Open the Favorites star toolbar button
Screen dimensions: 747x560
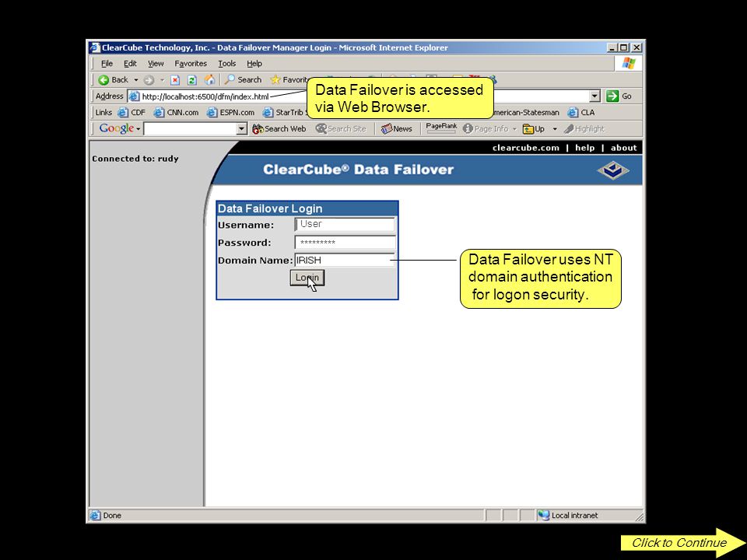click(289, 79)
